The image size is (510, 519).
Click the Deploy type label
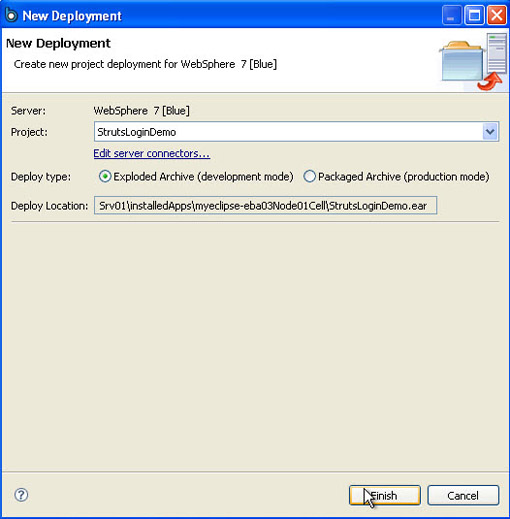click(41, 177)
